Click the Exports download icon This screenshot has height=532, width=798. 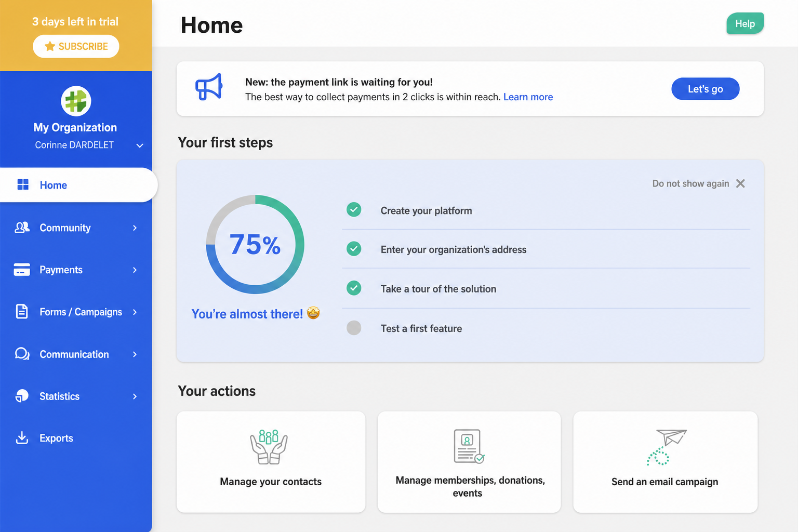tap(22, 438)
